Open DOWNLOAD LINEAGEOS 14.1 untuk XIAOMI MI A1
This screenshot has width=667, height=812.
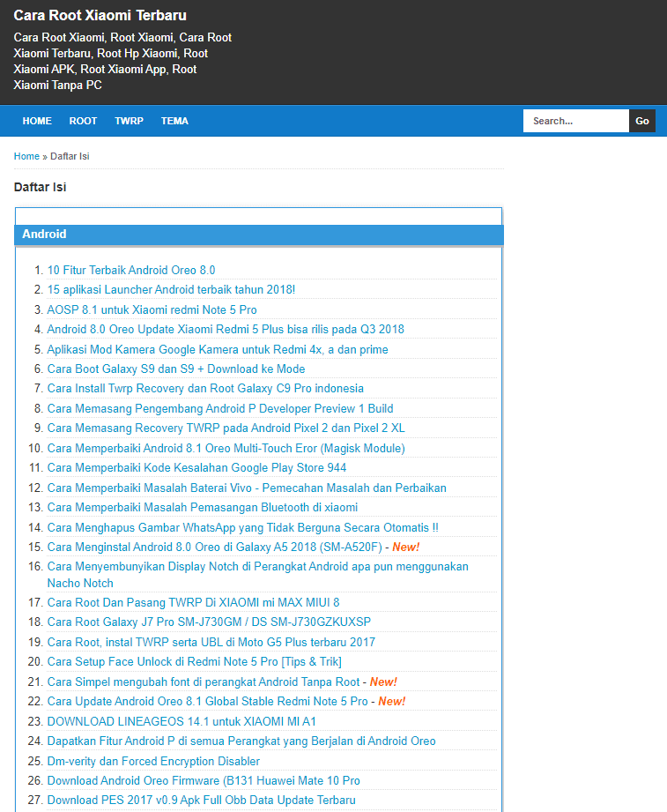tap(182, 721)
